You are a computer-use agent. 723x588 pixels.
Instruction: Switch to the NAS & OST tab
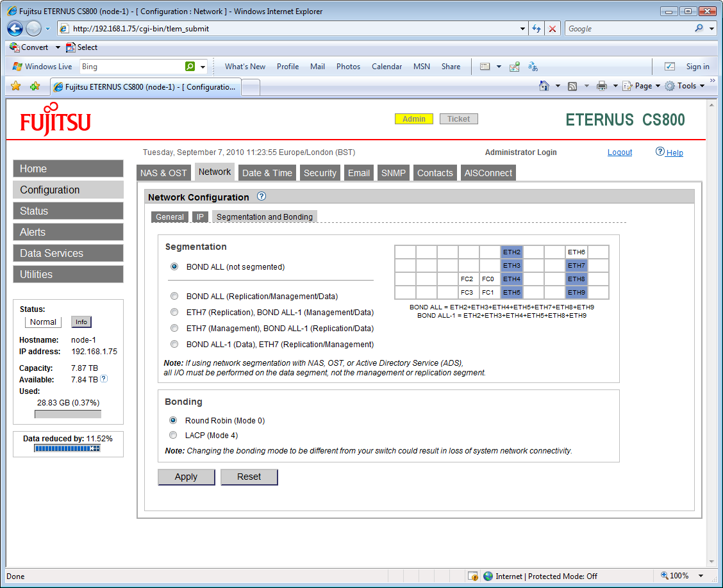click(x=163, y=173)
